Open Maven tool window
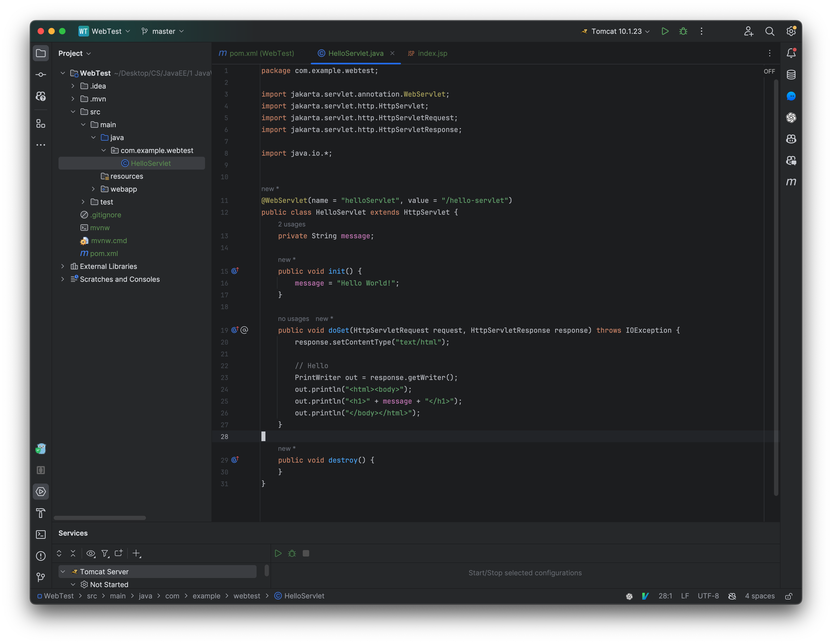The image size is (832, 644). pyautogui.click(x=791, y=182)
